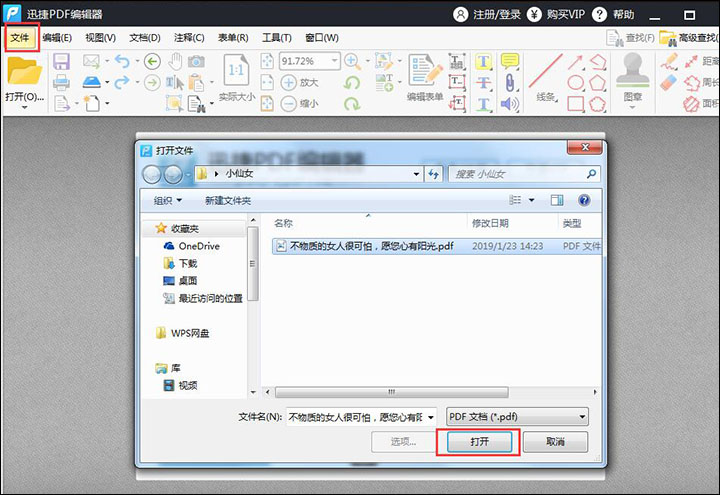
Task: Select the Strikethrough text tool
Action: (483, 83)
